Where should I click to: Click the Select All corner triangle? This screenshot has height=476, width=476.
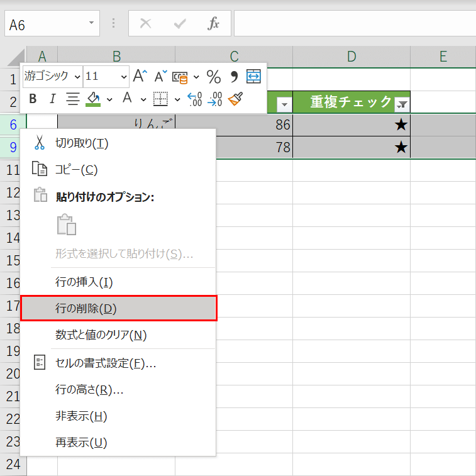[x=16, y=57]
